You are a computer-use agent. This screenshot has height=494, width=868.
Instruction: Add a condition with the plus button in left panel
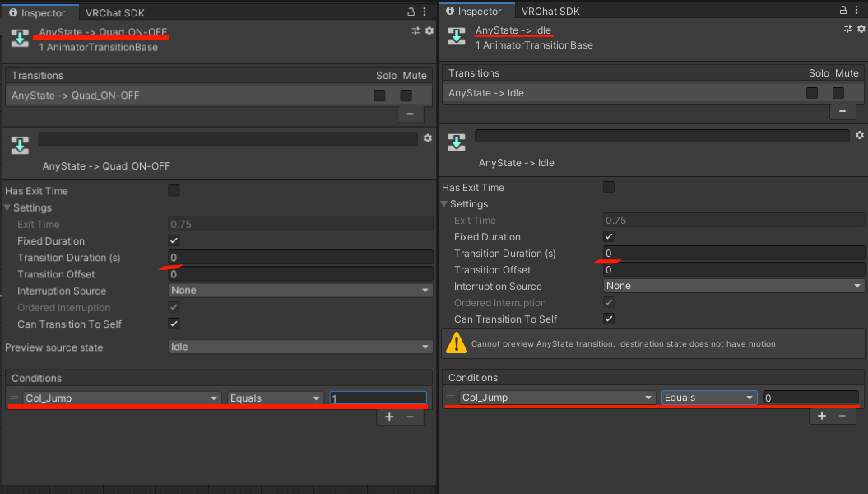point(389,417)
